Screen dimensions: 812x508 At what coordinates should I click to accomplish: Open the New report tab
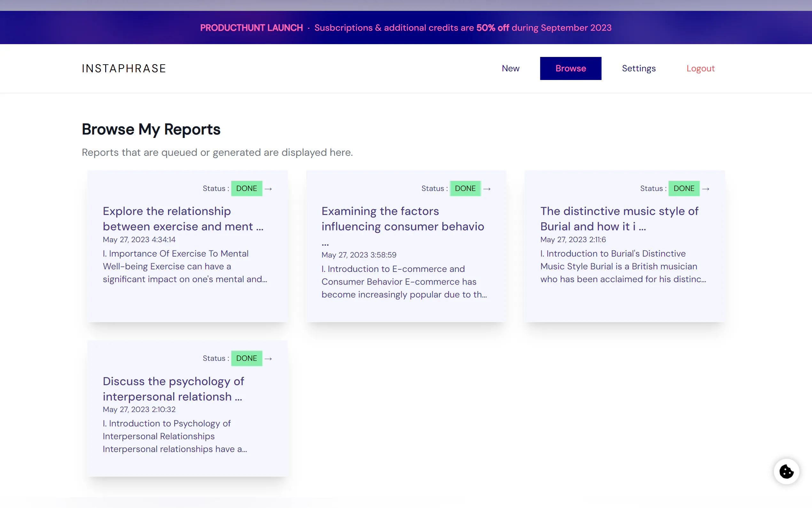pos(510,68)
